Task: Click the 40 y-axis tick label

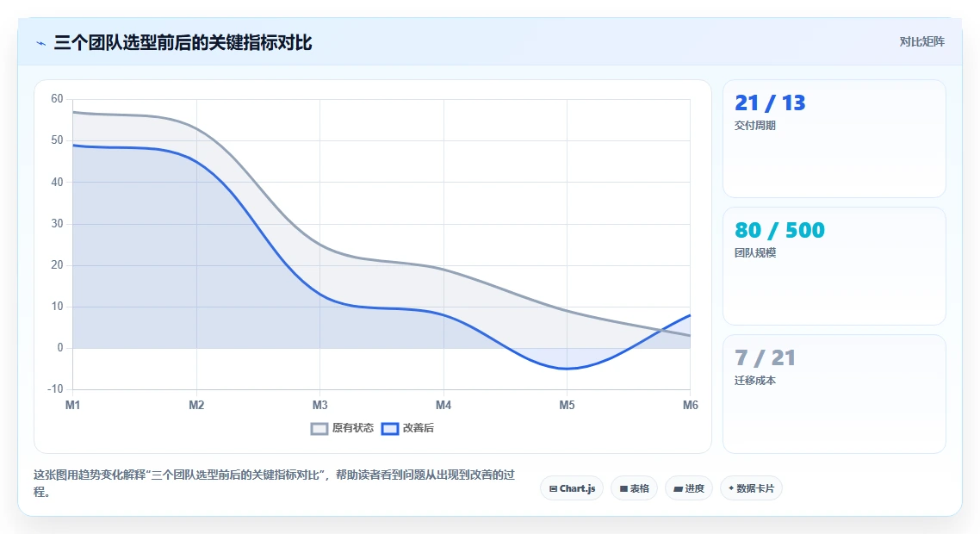Action: (x=57, y=182)
